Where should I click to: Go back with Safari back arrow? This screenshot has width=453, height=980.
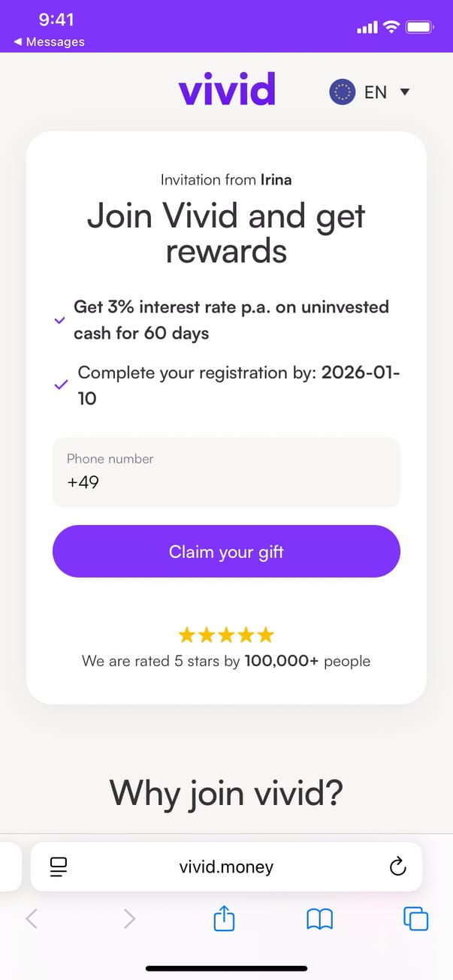(x=32, y=918)
